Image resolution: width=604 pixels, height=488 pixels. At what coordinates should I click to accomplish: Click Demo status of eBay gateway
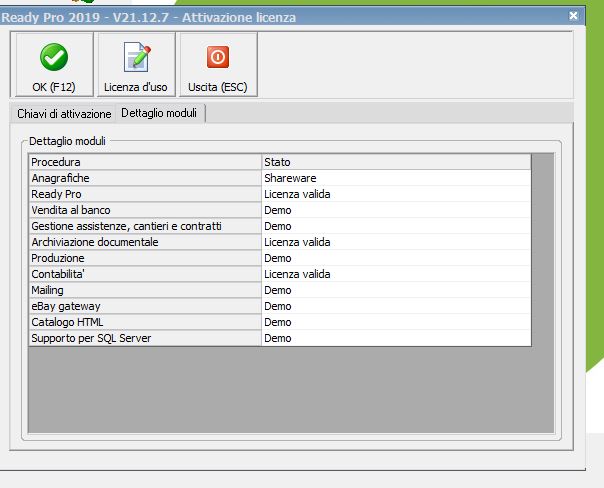pyautogui.click(x=396, y=306)
